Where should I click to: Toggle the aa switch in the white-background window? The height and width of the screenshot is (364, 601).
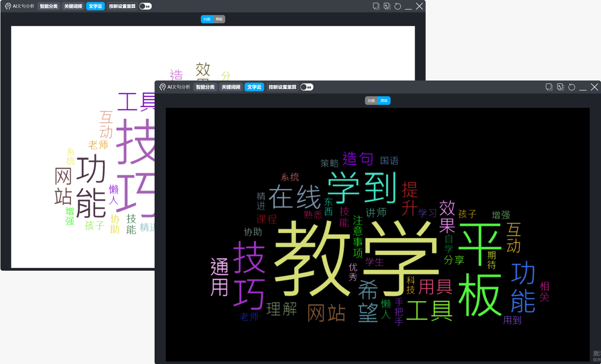(x=145, y=6)
